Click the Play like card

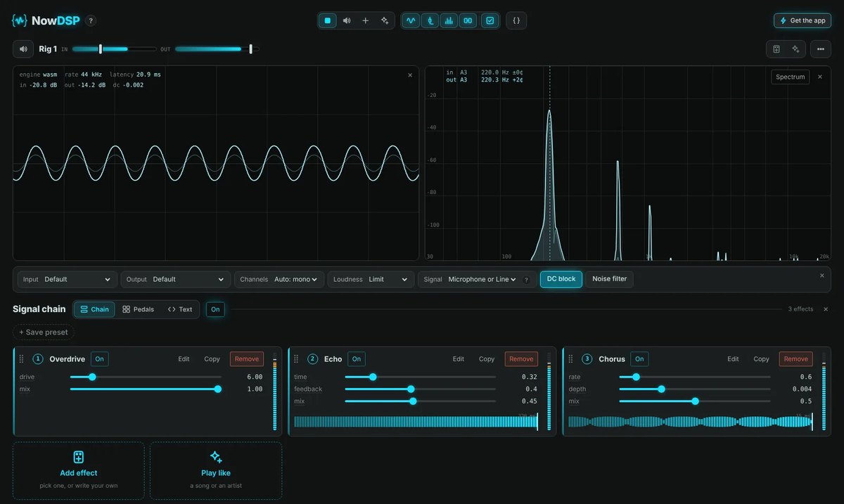[x=216, y=471]
